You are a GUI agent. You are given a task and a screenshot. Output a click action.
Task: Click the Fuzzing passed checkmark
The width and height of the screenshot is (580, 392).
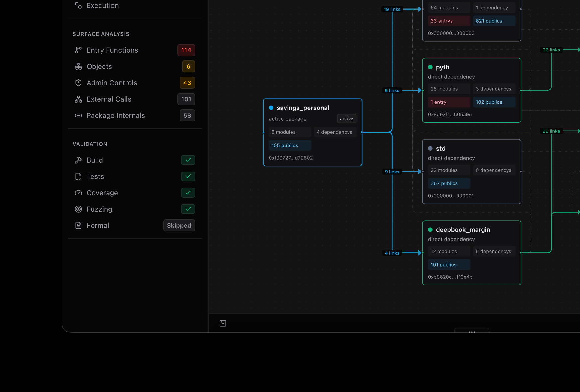[188, 209]
